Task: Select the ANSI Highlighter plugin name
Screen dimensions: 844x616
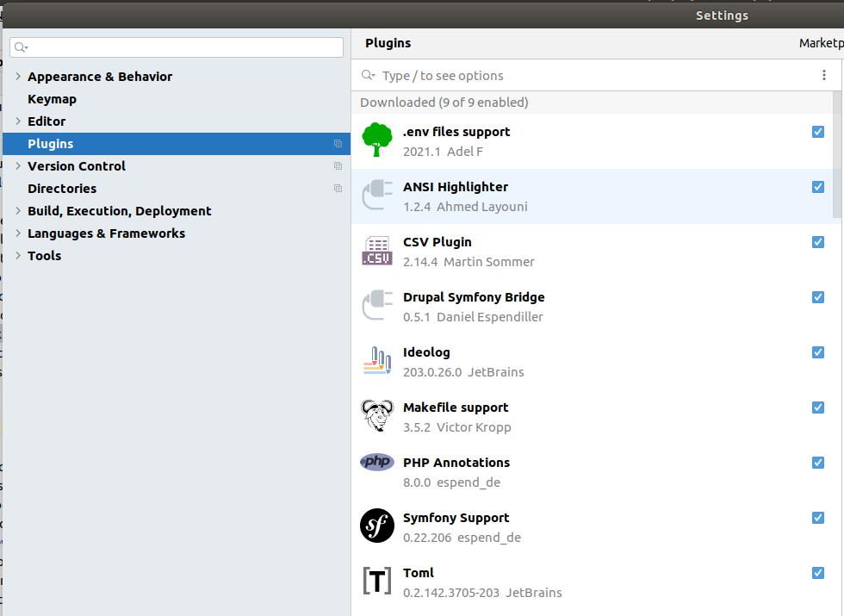Action: pyautogui.click(x=456, y=187)
